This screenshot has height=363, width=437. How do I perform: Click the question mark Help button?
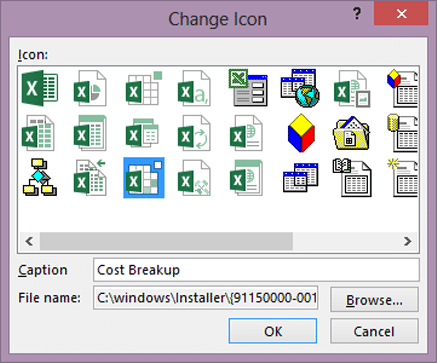357,14
